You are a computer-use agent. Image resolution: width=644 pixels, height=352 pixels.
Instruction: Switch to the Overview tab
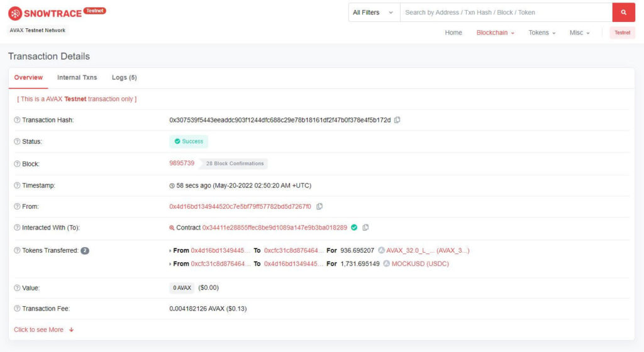pos(28,77)
